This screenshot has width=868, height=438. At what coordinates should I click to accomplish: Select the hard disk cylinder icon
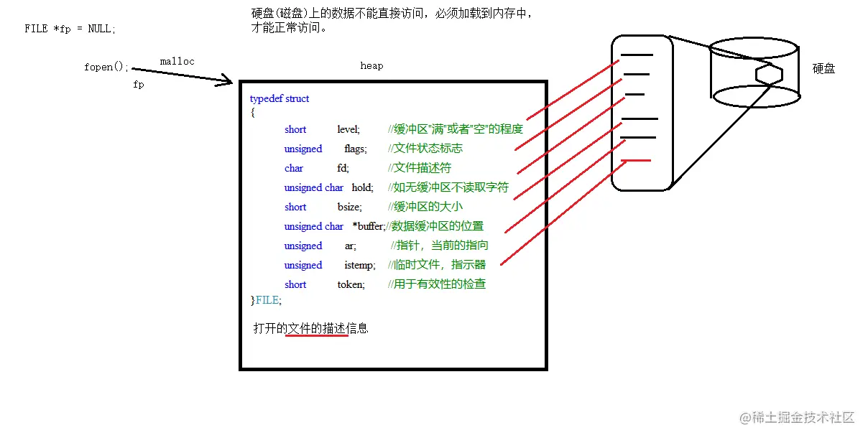click(x=754, y=72)
